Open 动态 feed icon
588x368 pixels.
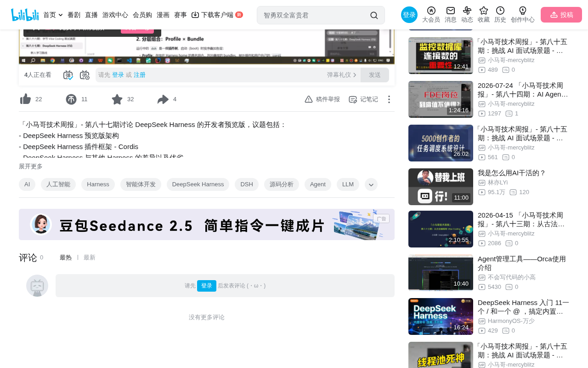467,11
